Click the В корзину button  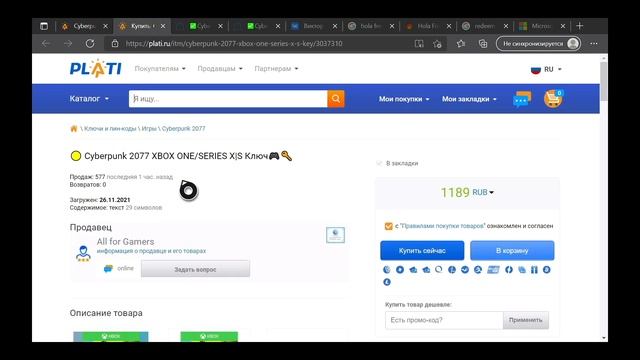512,251
